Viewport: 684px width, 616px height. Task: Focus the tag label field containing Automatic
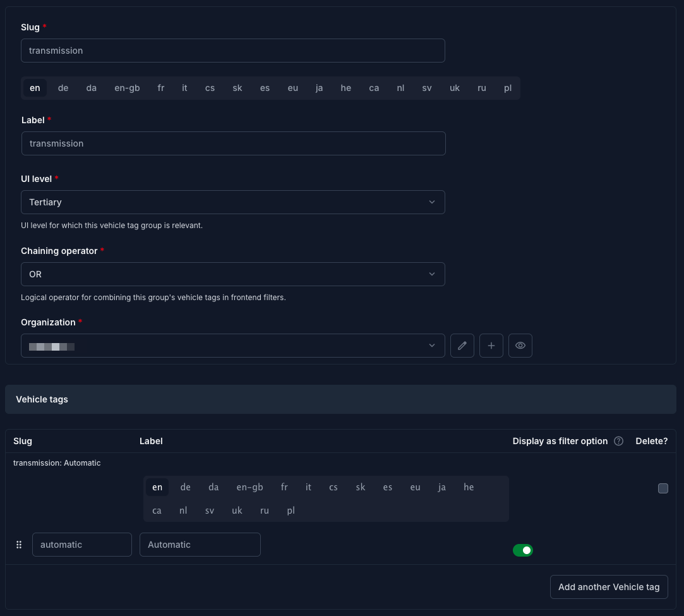pos(200,545)
